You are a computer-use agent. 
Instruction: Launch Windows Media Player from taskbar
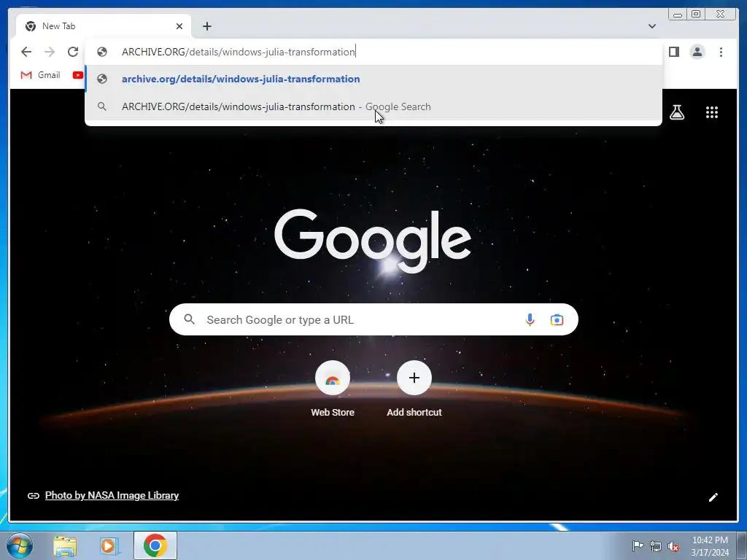click(x=109, y=545)
